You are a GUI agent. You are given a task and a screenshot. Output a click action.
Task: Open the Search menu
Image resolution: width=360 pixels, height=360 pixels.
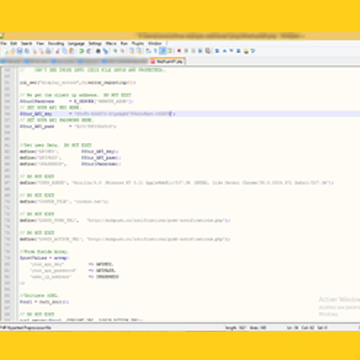(27, 44)
